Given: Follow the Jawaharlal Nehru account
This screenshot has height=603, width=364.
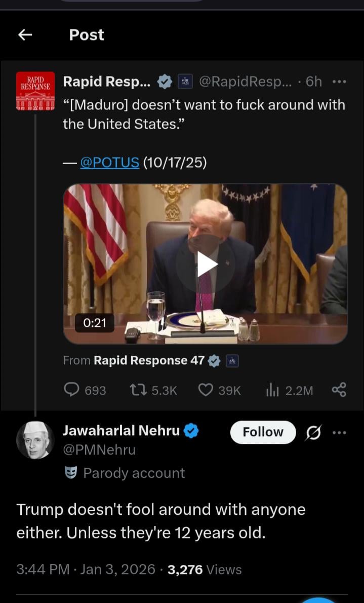Looking at the screenshot, I should point(263,432).
